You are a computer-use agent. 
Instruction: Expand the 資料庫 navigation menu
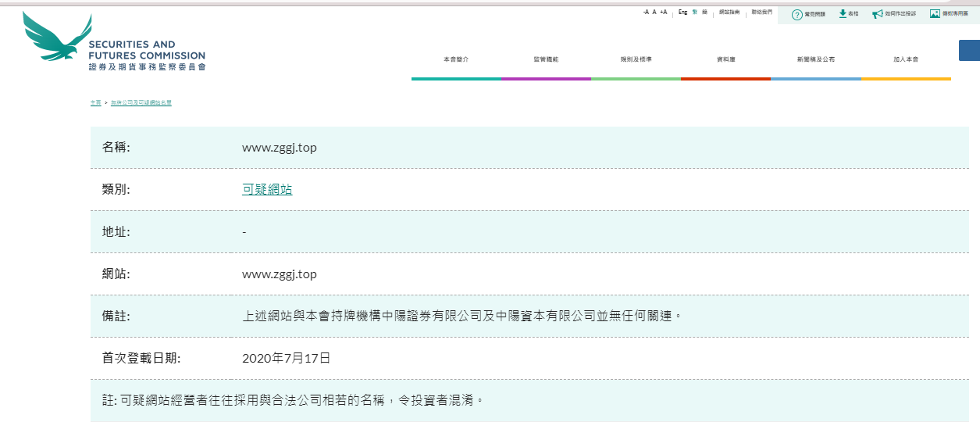click(725, 59)
